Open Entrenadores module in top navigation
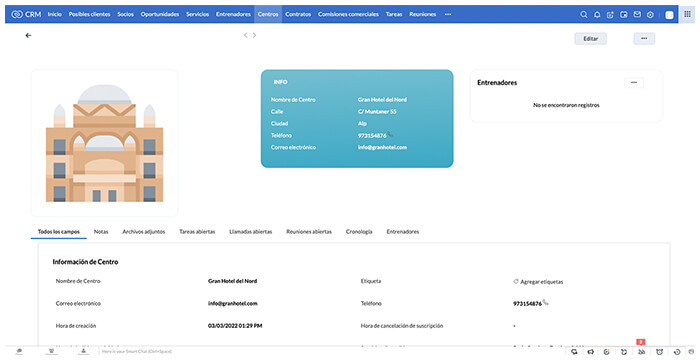 (233, 14)
